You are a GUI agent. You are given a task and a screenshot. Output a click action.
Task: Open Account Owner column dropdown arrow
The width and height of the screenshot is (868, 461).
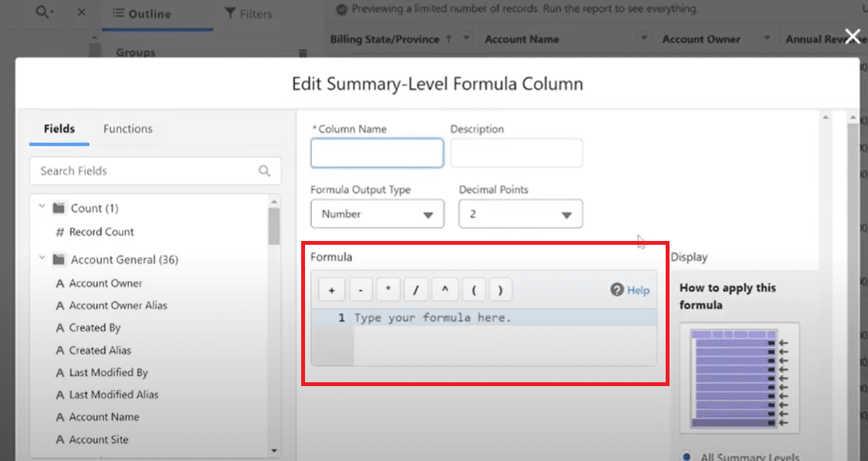tap(767, 38)
